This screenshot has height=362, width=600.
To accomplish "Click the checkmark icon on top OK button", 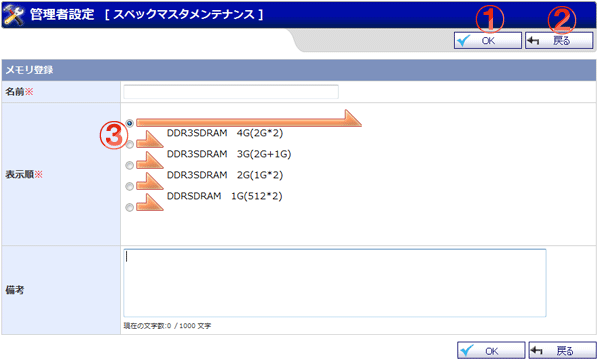I will 464,41.
